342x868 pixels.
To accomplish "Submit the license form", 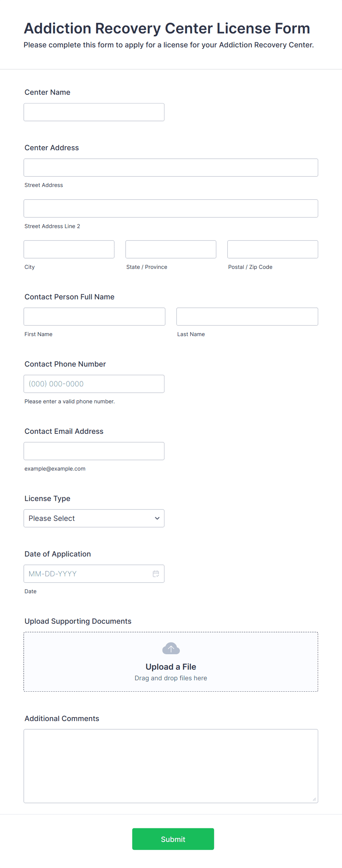I will click(x=173, y=839).
